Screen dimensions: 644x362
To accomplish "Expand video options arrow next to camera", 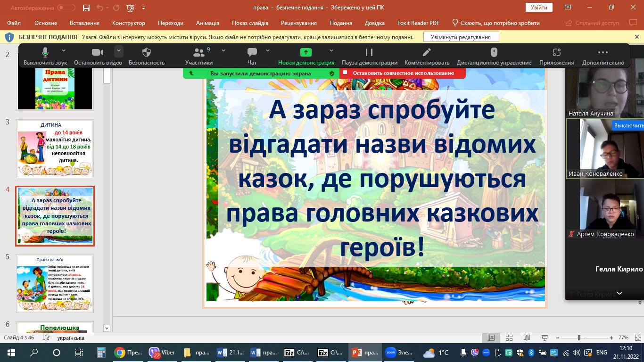I will coord(119,50).
